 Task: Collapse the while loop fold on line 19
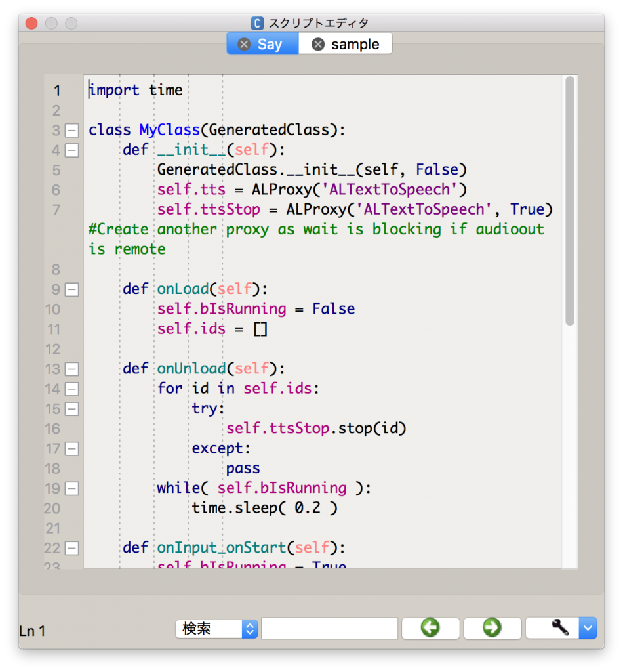coord(72,488)
